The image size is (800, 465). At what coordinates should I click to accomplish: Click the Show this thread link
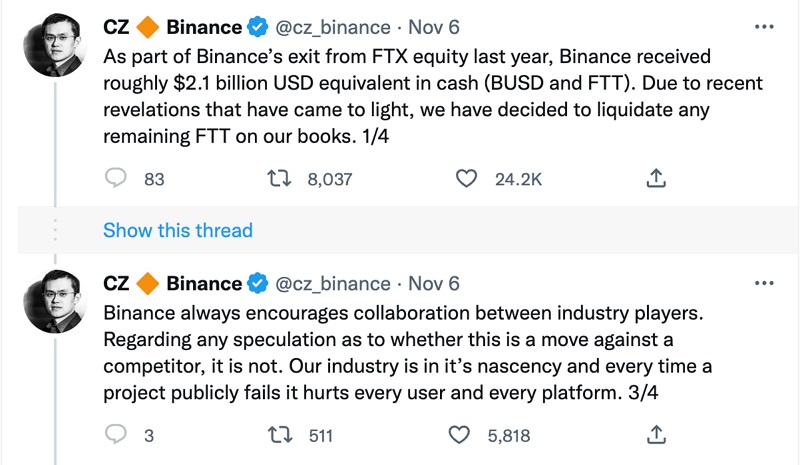[x=178, y=230]
